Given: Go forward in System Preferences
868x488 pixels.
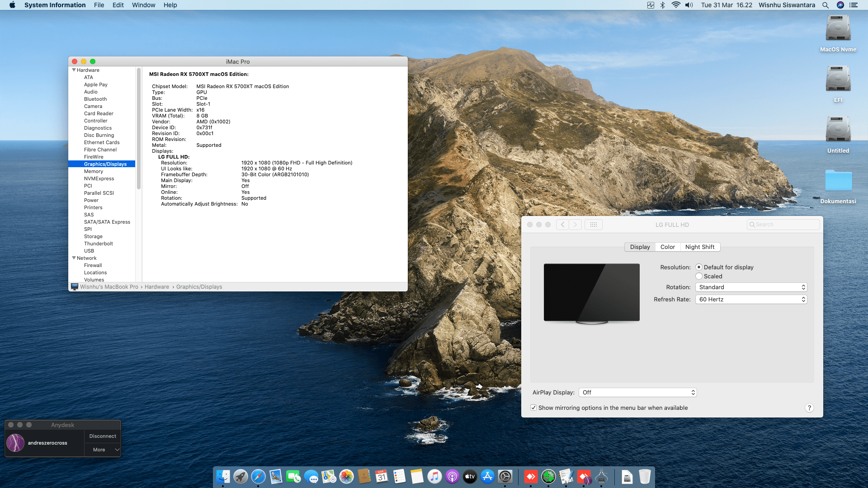Looking at the screenshot, I should click(575, 225).
